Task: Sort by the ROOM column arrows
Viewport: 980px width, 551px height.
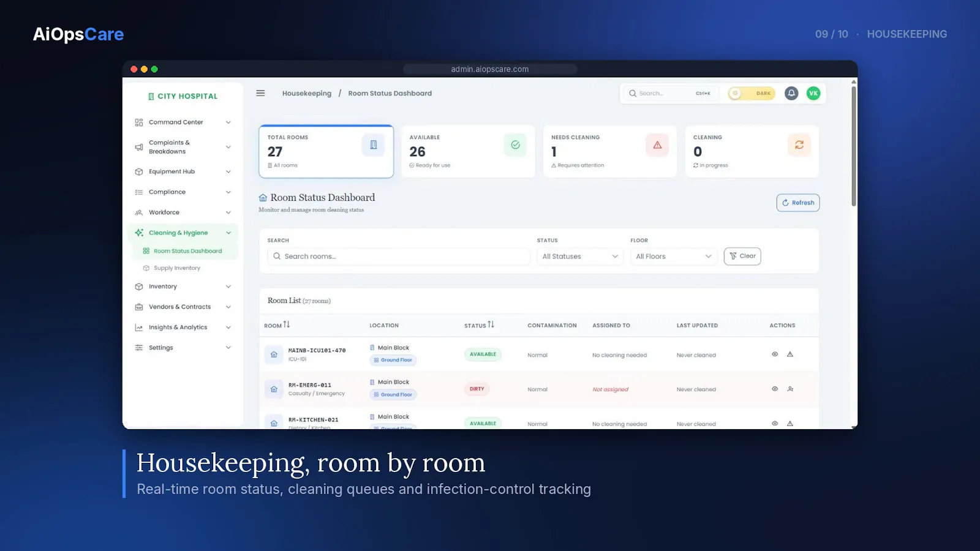Action: pyautogui.click(x=287, y=324)
